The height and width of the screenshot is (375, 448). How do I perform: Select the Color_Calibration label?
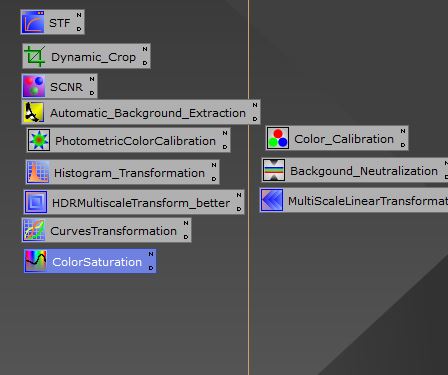(344, 139)
